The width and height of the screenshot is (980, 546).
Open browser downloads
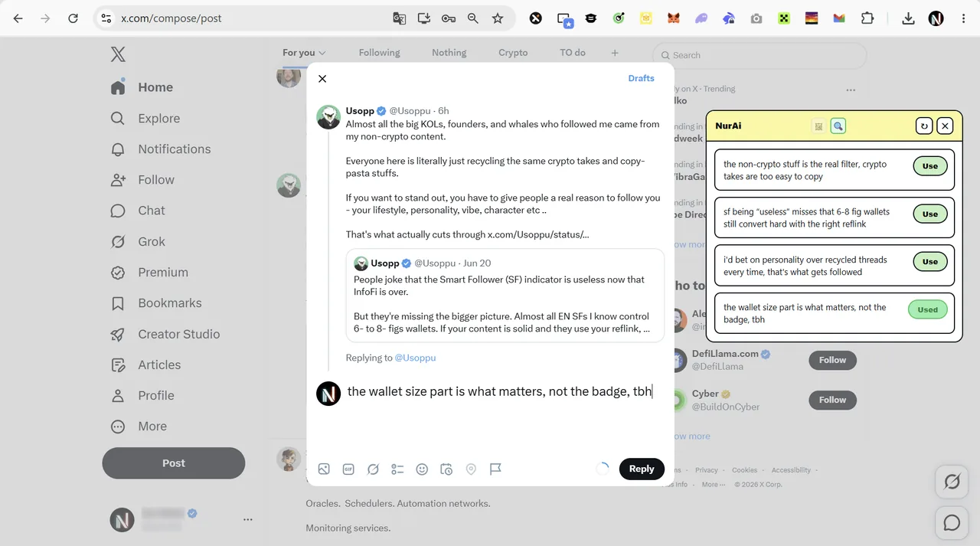908,18
